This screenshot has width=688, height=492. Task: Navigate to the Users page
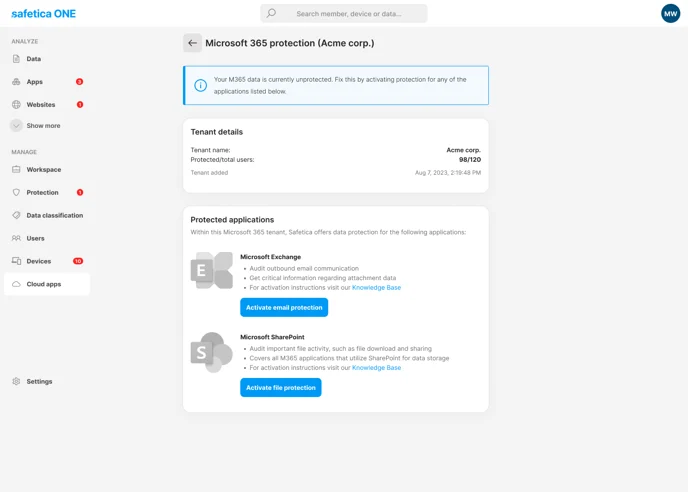pyautogui.click(x=36, y=238)
